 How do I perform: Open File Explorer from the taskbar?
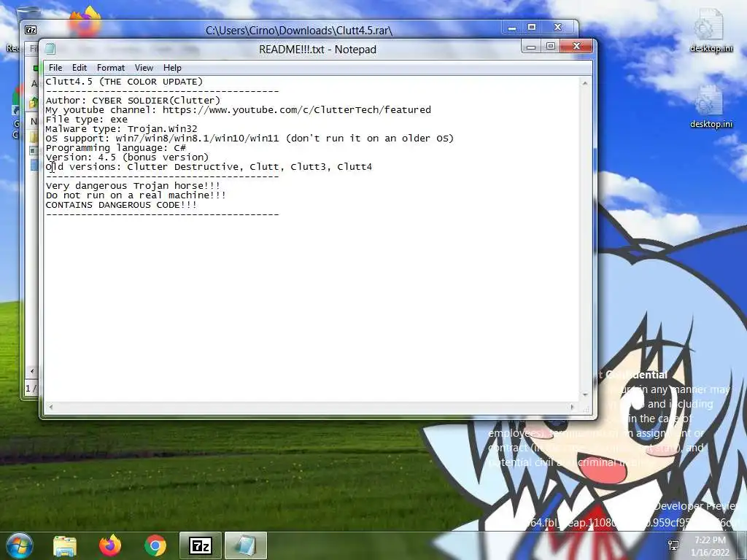click(x=65, y=545)
